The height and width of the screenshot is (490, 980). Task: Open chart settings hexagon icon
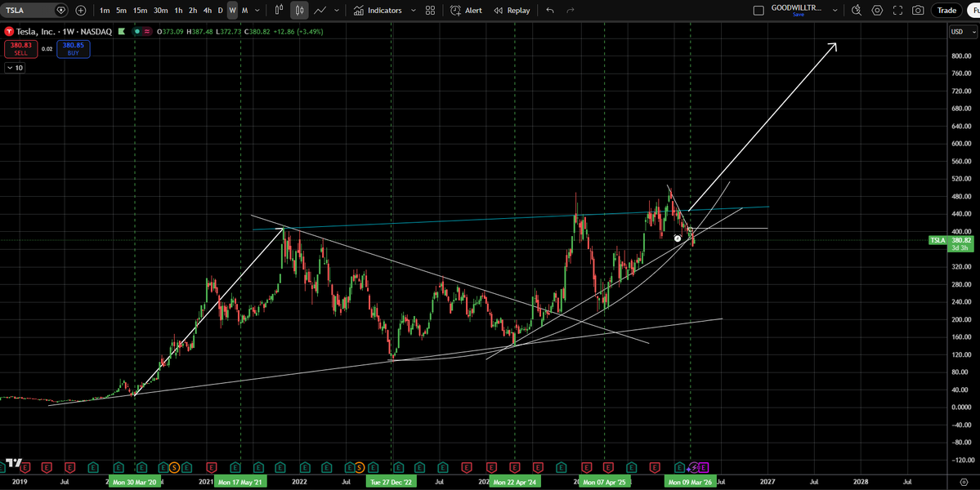pos(878,10)
